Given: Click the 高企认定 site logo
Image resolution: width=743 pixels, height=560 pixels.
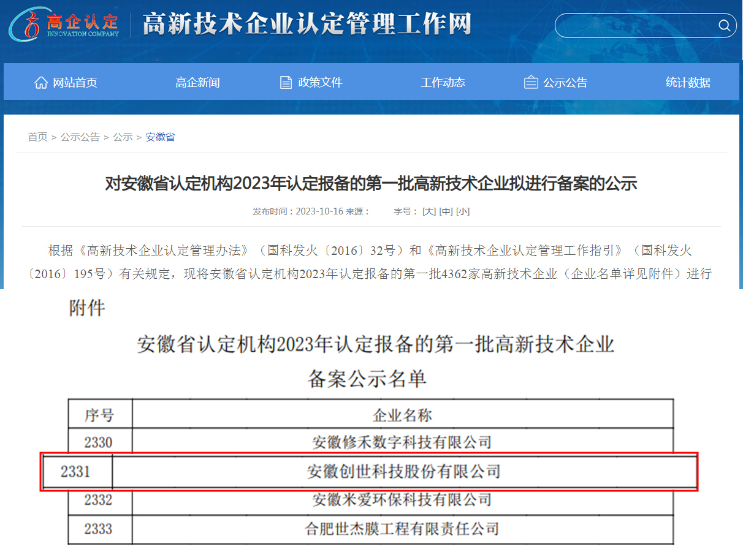Looking at the screenshot, I should [64, 25].
